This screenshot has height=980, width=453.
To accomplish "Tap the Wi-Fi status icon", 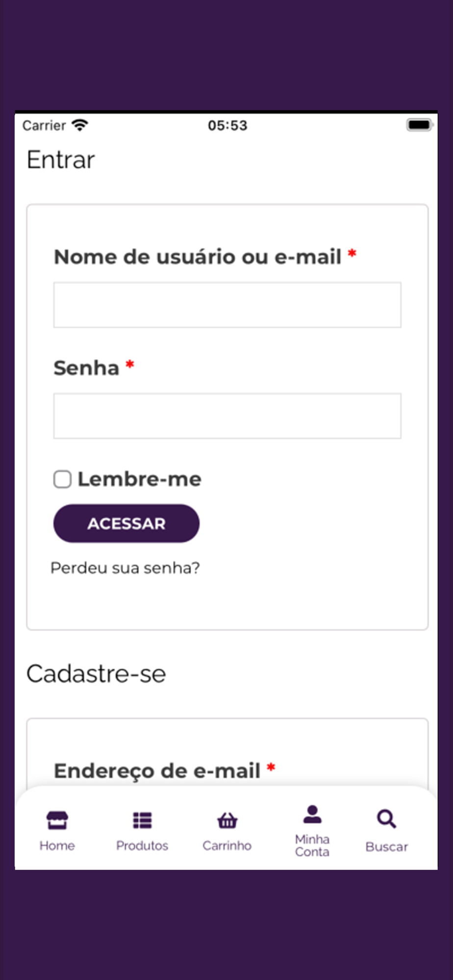I will click(79, 125).
